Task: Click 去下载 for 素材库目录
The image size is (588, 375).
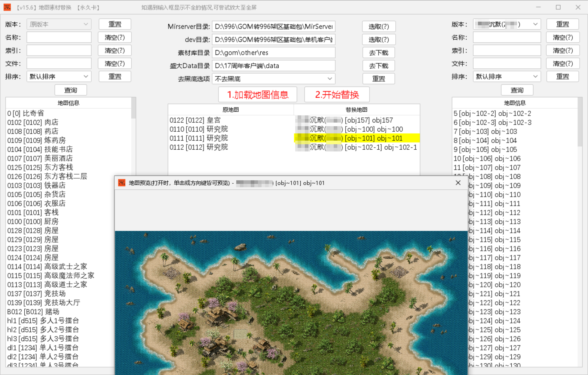Action: pyautogui.click(x=379, y=53)
